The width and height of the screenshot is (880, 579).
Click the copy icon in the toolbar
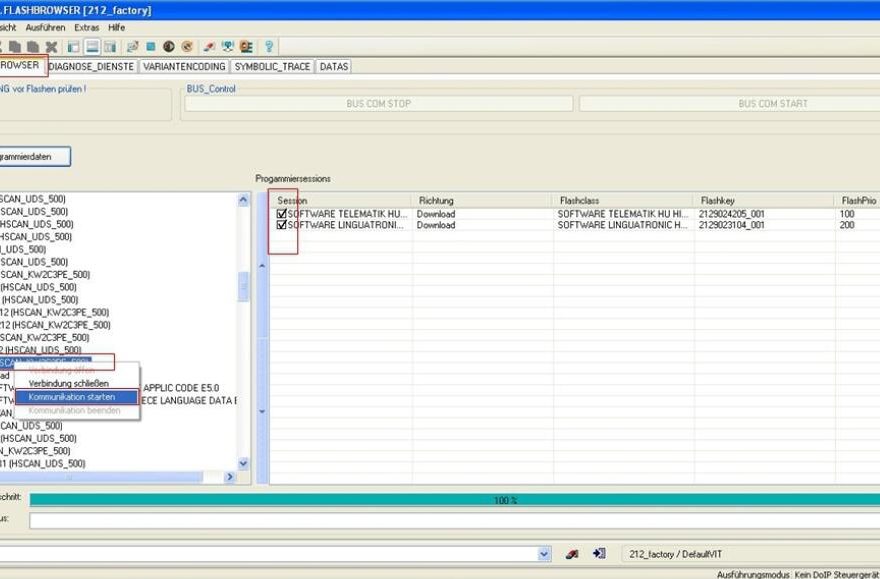[15, 47]
